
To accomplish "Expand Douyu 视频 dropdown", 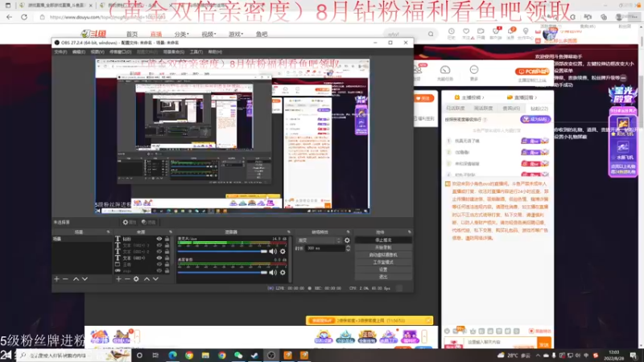I will tap(208, 34).
